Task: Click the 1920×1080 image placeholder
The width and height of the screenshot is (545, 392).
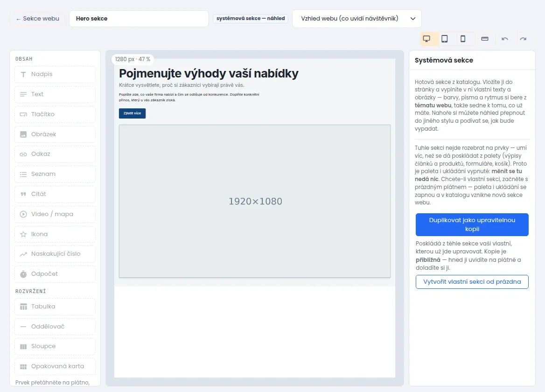Action: tap(255, 201)
